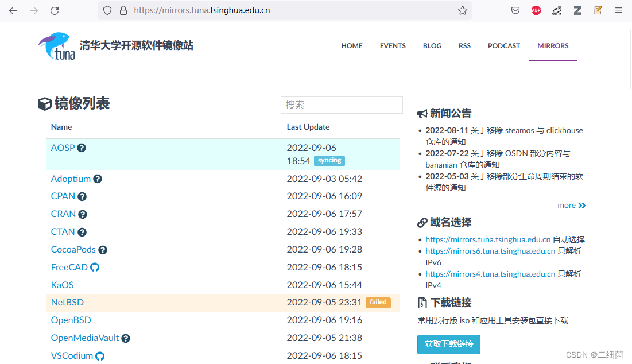Click KaOS's last update time 2022-09-06 15:44
The height and width of the screenshot is (364, 632).
[x=324, y=285]
